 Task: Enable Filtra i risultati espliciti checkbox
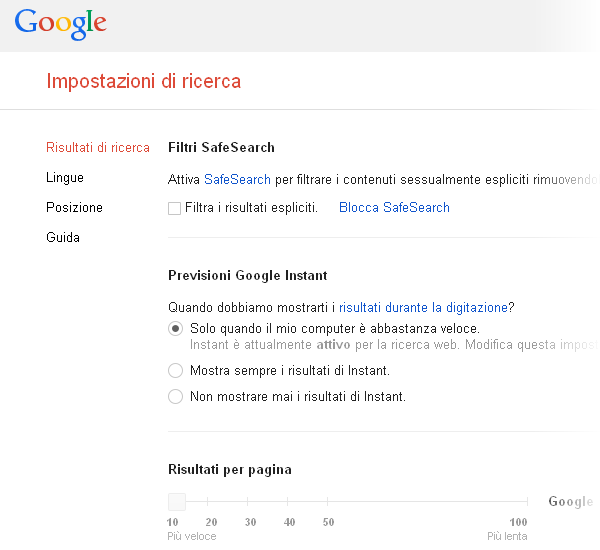click(175, 209)
